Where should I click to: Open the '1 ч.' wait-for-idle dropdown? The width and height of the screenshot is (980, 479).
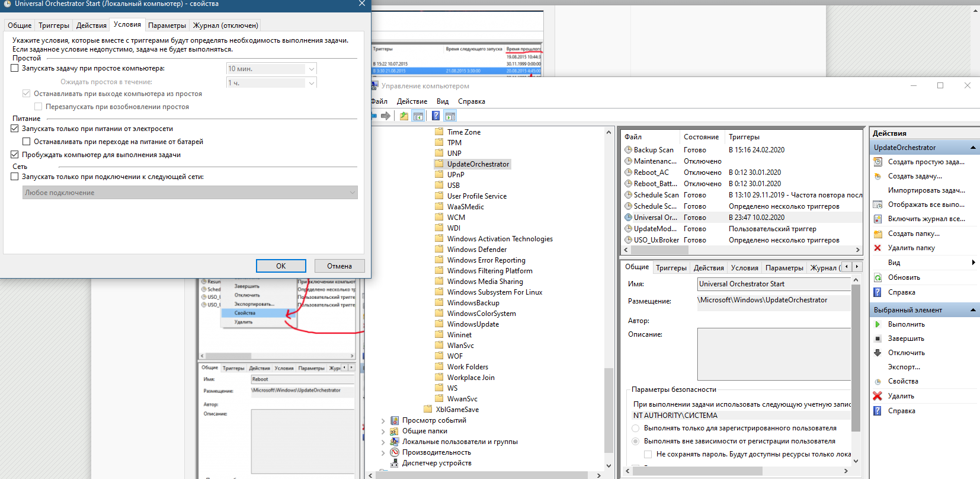pyautogui.click(x=311, y=83)
